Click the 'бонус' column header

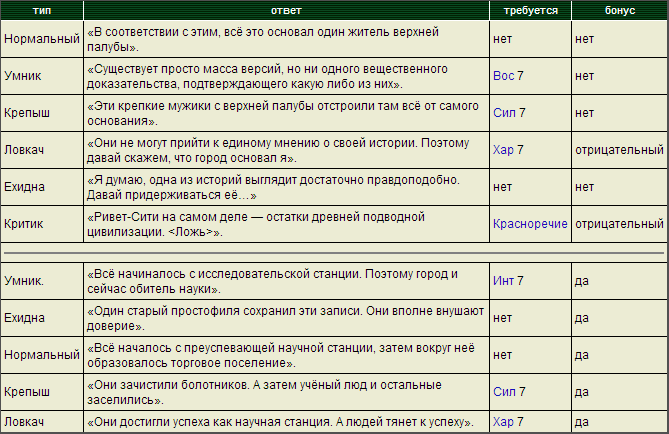point(620,11)
